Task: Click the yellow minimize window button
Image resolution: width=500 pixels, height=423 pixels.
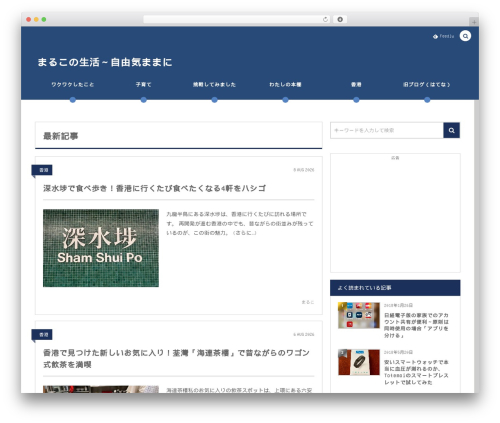Action: tap(36, 19)
